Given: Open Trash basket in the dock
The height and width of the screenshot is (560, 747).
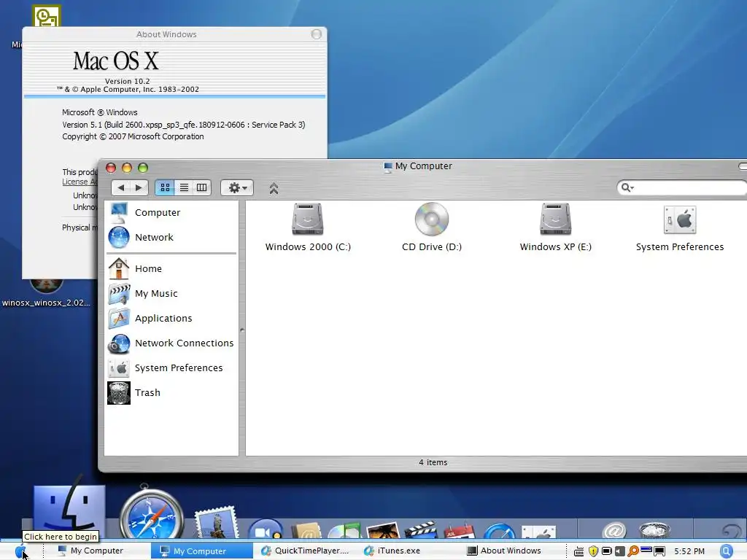Looking at the screenshot, I should click(654, 530).
